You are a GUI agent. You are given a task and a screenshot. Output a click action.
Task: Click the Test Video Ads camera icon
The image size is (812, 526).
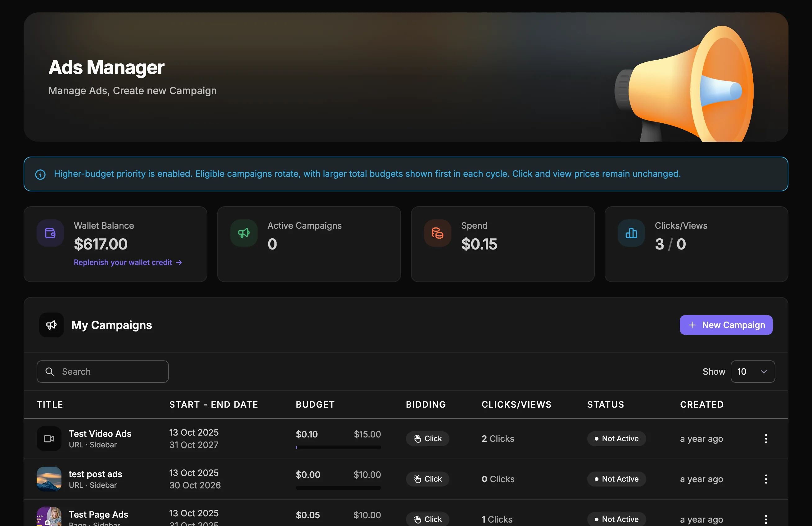49,439
